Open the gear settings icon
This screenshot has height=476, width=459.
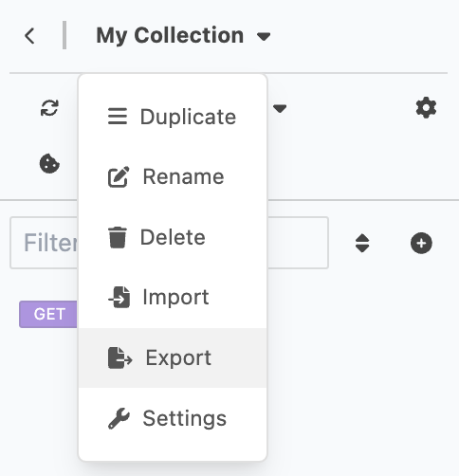tap(426, 108)
